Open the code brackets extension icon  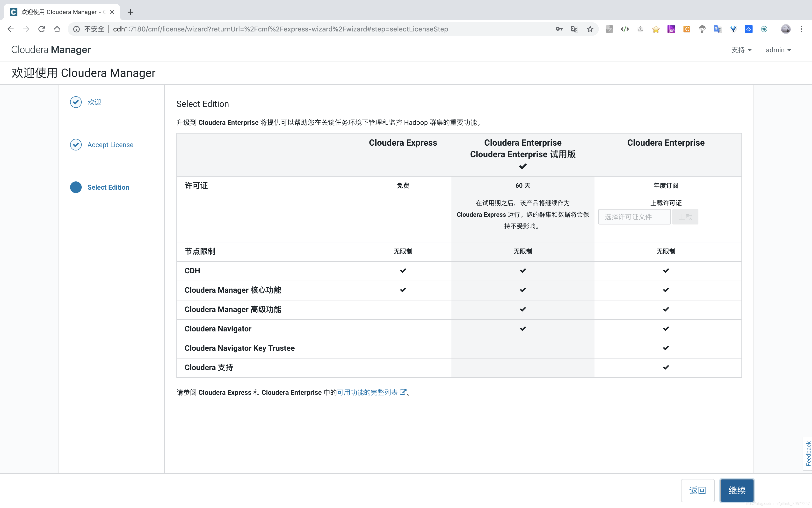[625, 29]
